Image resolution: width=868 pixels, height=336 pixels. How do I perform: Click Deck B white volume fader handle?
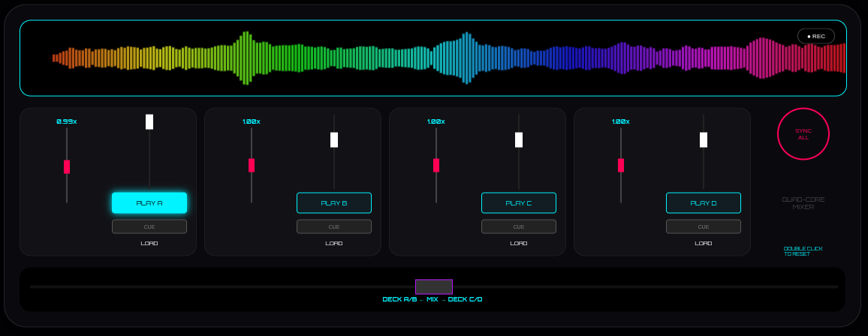[334, 139]
